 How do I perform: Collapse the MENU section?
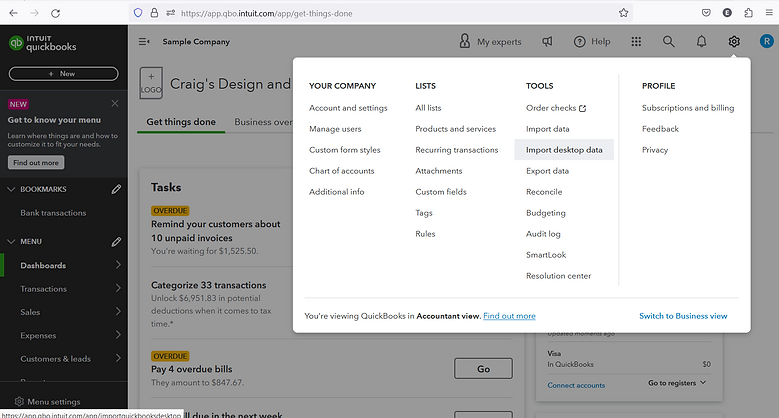[11, 242]
